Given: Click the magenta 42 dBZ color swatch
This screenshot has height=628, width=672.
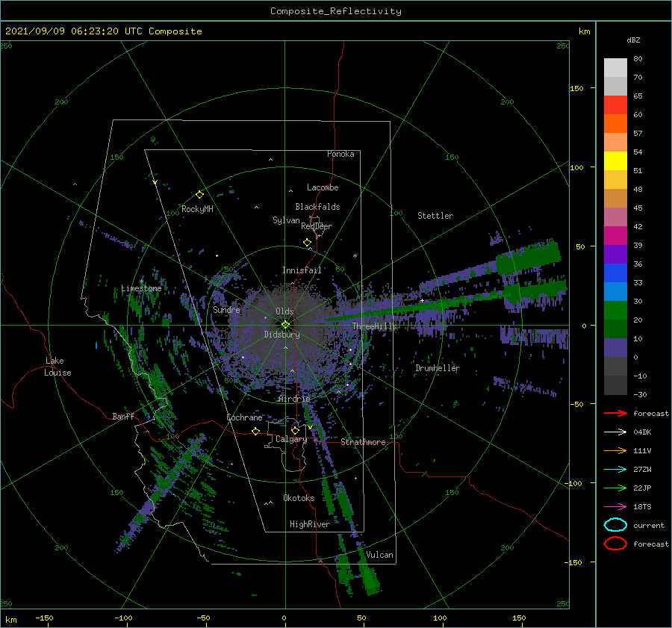Looking at the screenshot, I should [x=615, y=236].
